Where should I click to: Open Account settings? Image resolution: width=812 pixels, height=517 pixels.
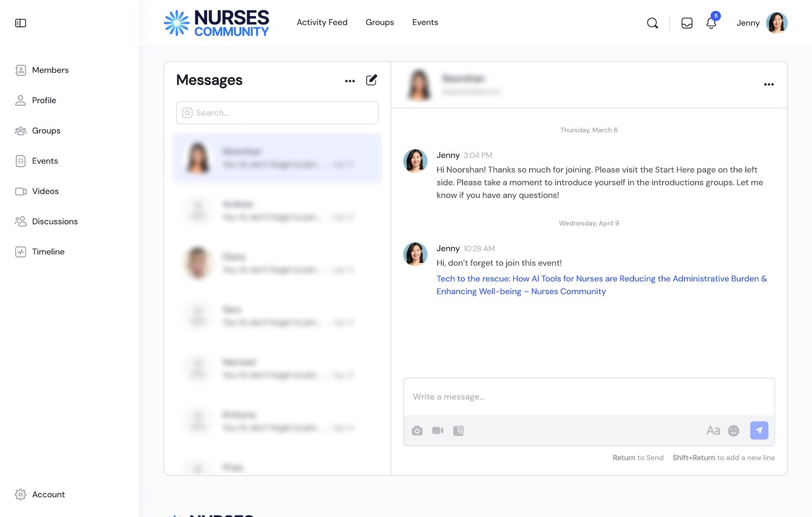tap(48, 494)
